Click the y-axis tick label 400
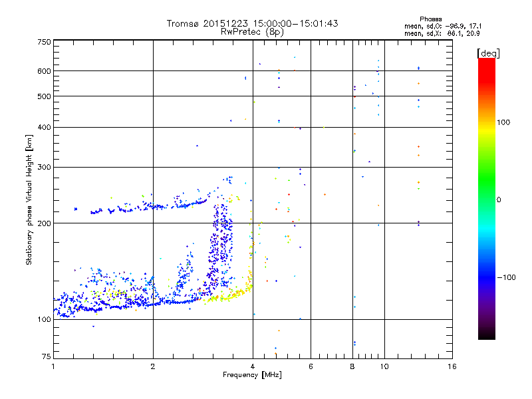Viewport: 532px width, 399px height. (x=44, y=127)
